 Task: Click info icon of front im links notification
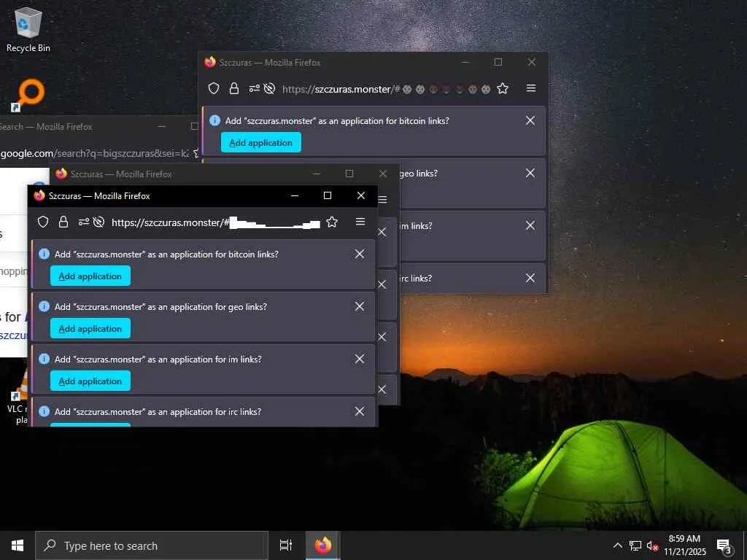click(x=44, y=359)
